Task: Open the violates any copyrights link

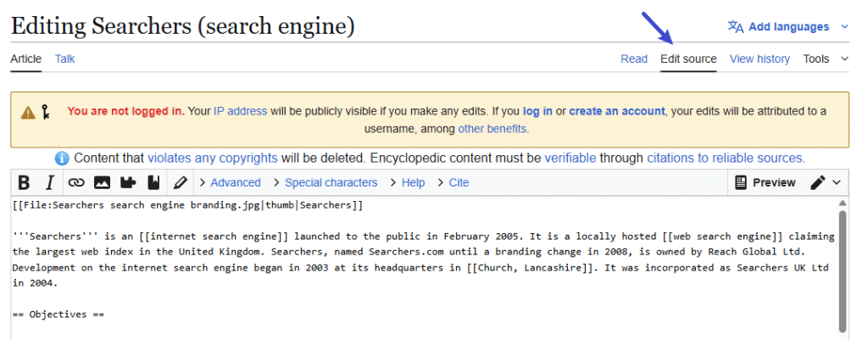Action: [213, 159]
